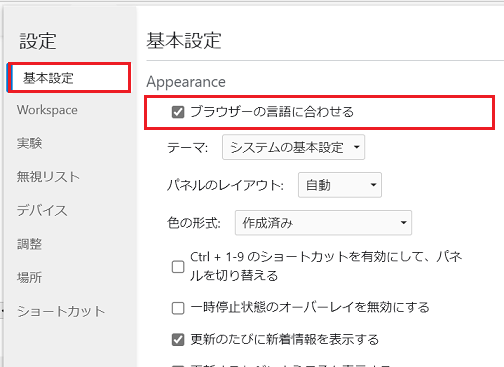Viewport: 504px width, 367px height.
Task: Open the 基本設定 settings tab
Action: (x=68, y=78)
